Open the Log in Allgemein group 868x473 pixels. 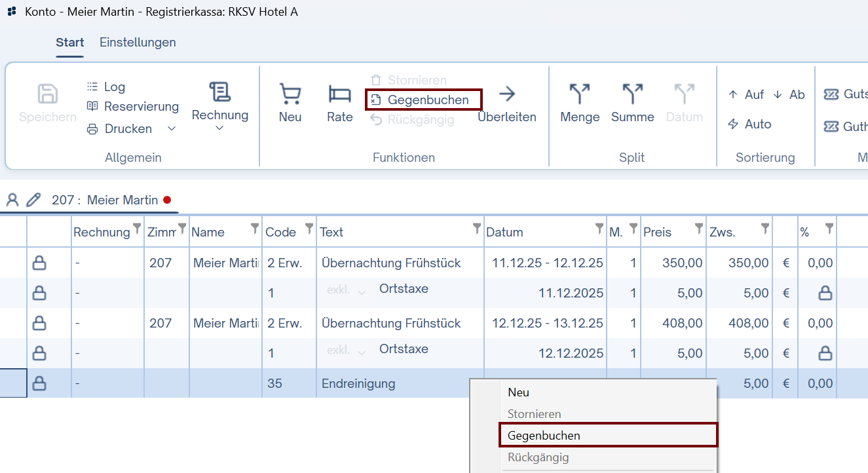[106, 87]
